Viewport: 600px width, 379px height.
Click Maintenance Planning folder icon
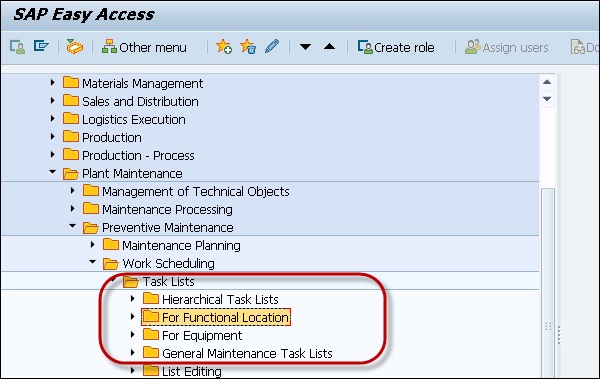click(x=111, y=244)
